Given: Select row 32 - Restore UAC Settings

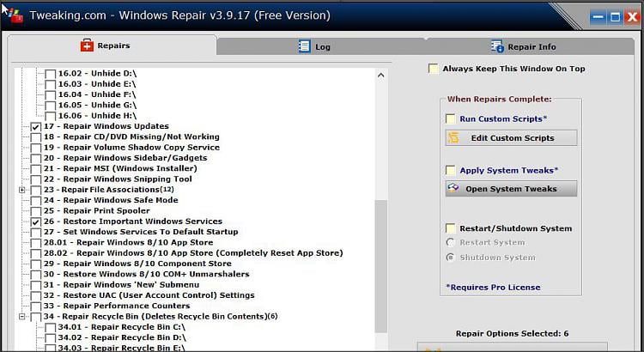Looking at the screenshot, I should 149,295.
